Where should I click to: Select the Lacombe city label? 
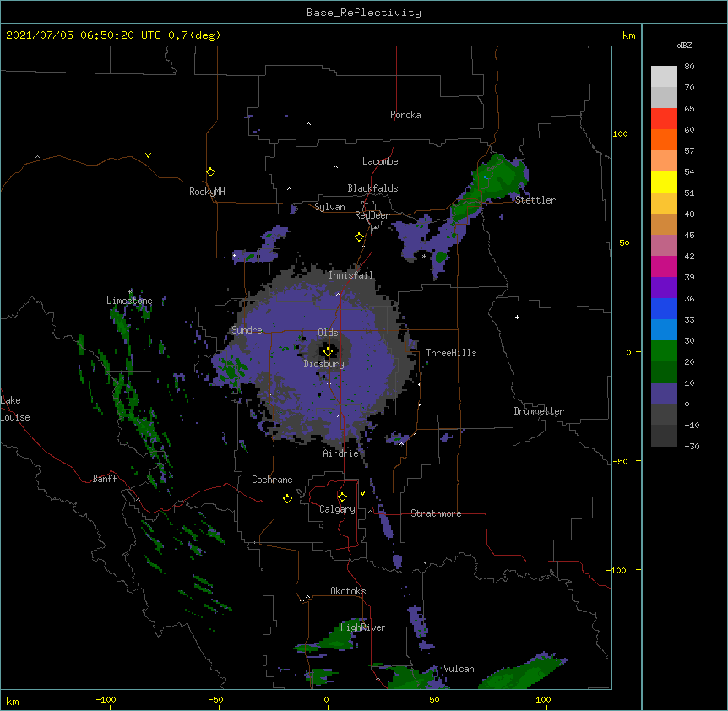coord(380,161)
